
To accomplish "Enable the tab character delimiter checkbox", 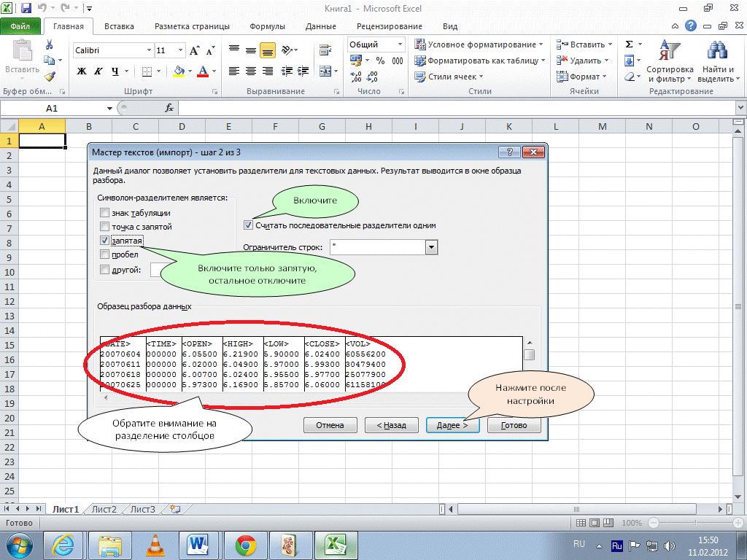I will coord(104,213).
